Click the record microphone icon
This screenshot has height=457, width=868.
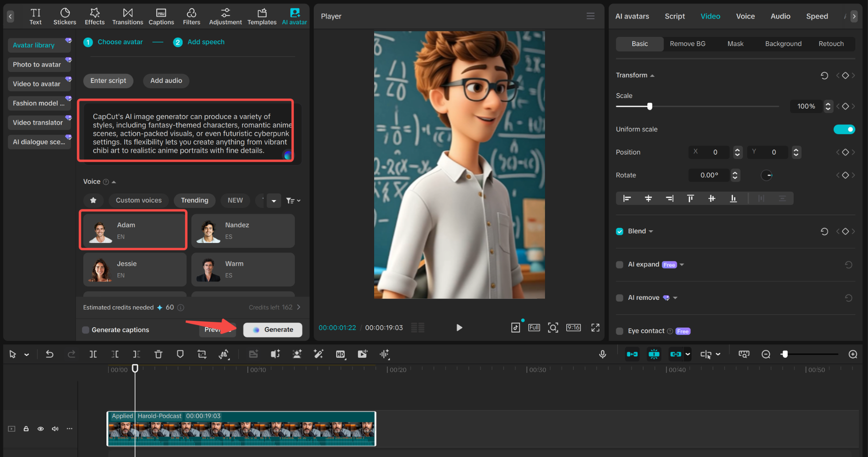(x=603, y=354)
